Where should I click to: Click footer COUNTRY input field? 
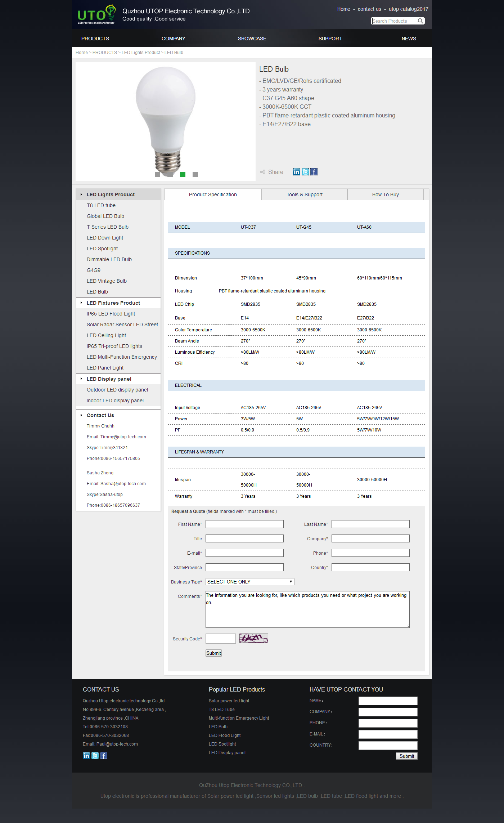pos(388,746)
